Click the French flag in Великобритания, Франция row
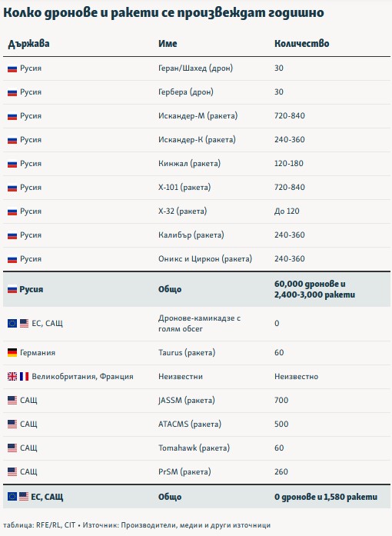This screenshot has height=536, width=392. [25, 376]
